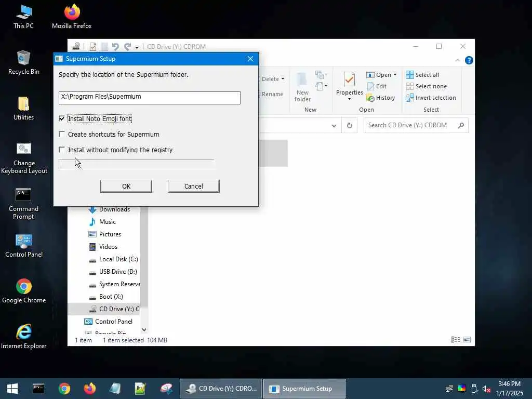This screenshot has height=399, width=532.
Task: Open the Windows Start button
Action: click(12, 389)
